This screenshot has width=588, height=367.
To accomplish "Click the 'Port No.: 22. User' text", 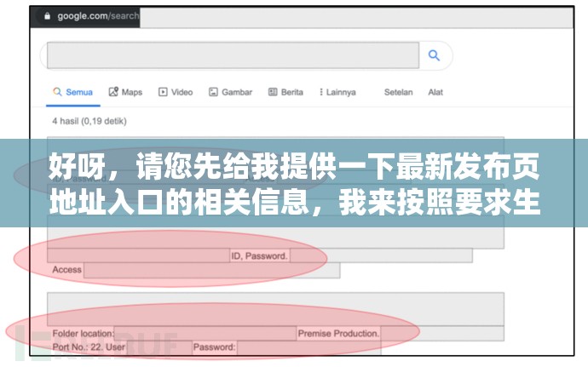I will pos(89,347).
